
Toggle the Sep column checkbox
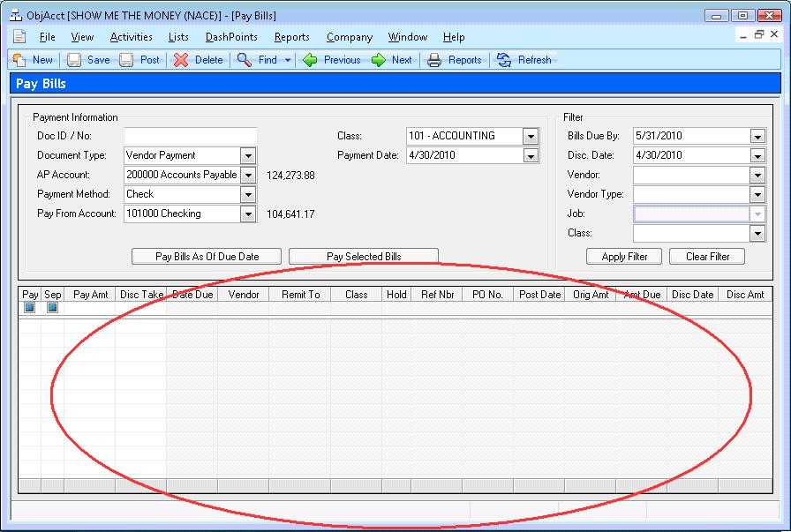point(52,308)
